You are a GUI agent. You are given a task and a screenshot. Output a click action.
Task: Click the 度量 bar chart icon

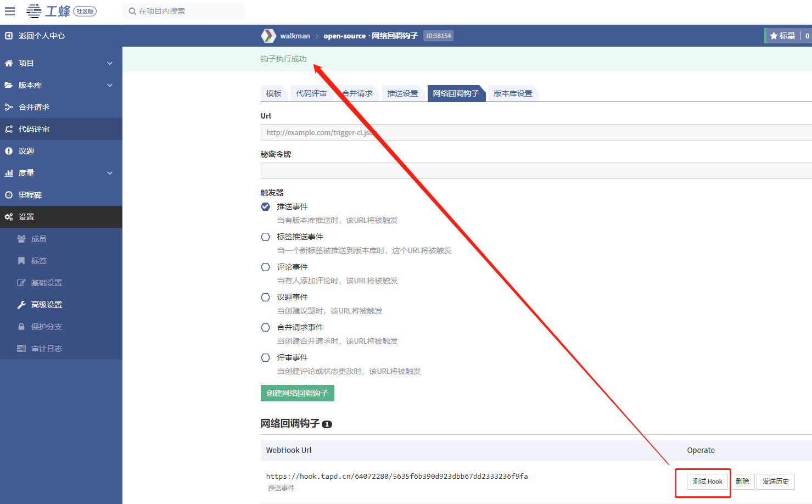[9, 173]
